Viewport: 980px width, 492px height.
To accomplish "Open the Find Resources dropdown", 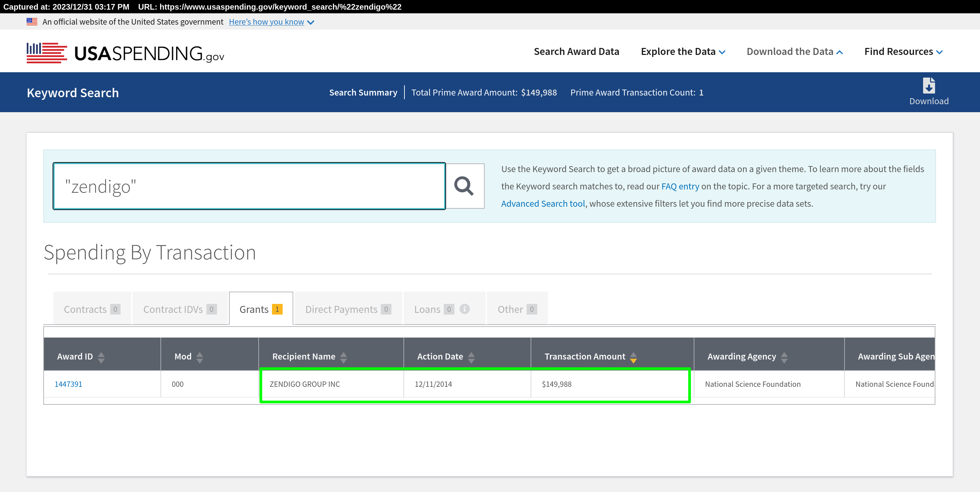I will tap(903, 51).
